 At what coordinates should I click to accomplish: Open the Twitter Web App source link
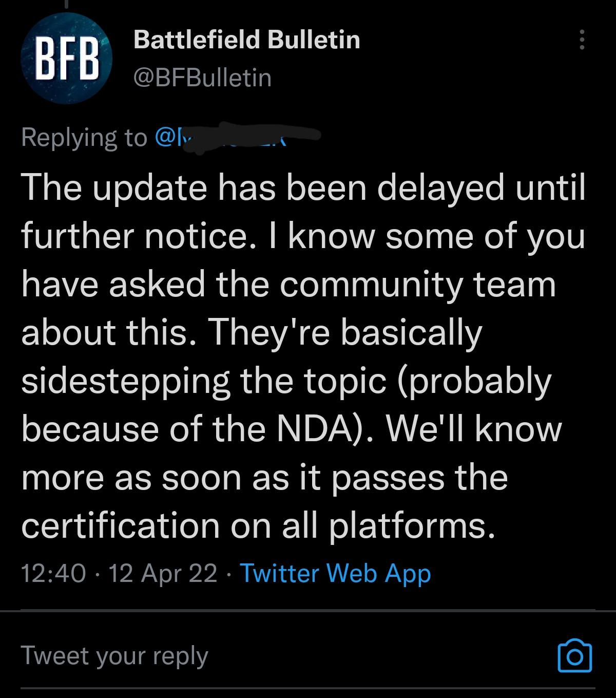pyautogui.click(x=335, y=573)
